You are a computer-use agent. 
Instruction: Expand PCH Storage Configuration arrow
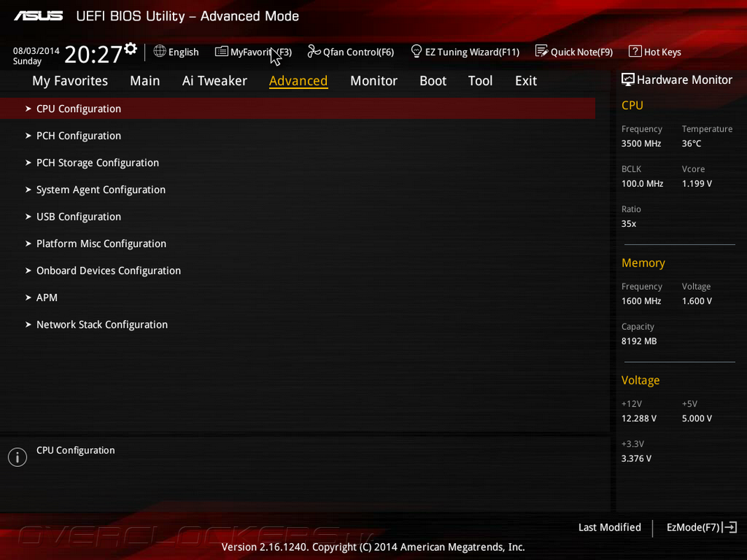[28, 162]
